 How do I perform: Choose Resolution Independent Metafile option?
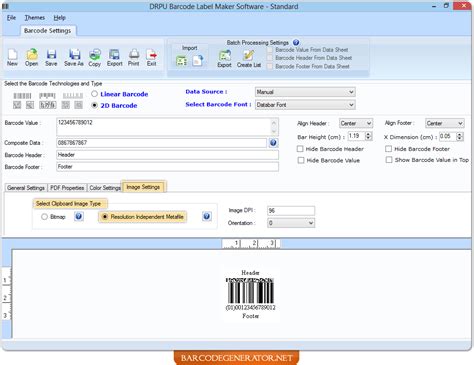click(105, 217)
